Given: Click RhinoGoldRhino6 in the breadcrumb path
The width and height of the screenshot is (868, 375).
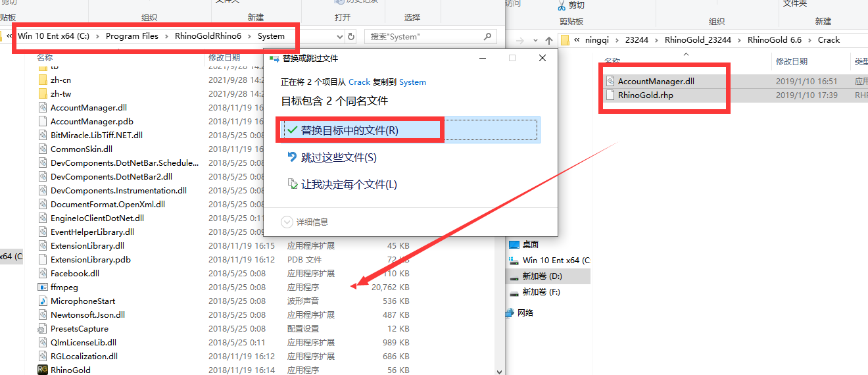Looking at the screenshot, I should [208, 36].
